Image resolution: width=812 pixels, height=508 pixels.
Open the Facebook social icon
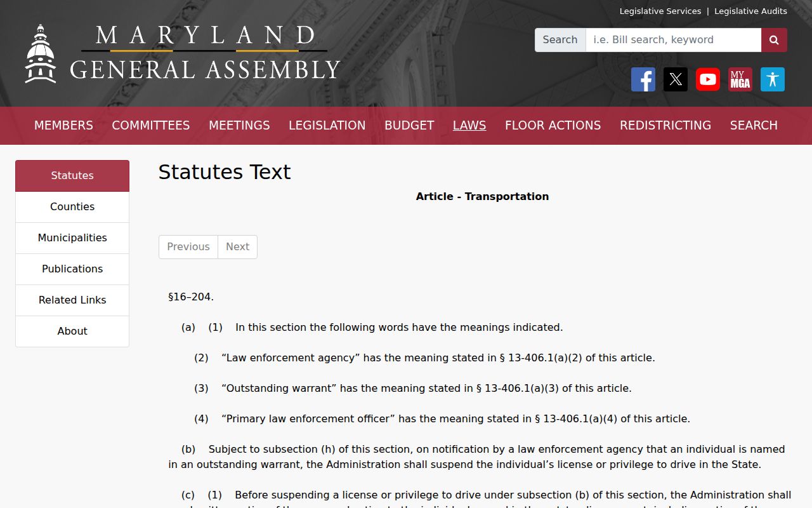coord(643,79)
